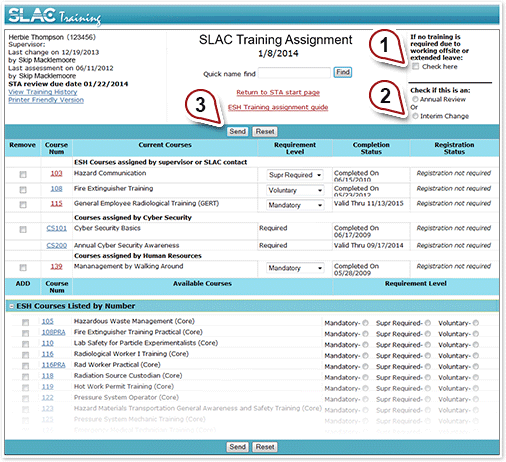Open course 115 link

pos(56,203)
